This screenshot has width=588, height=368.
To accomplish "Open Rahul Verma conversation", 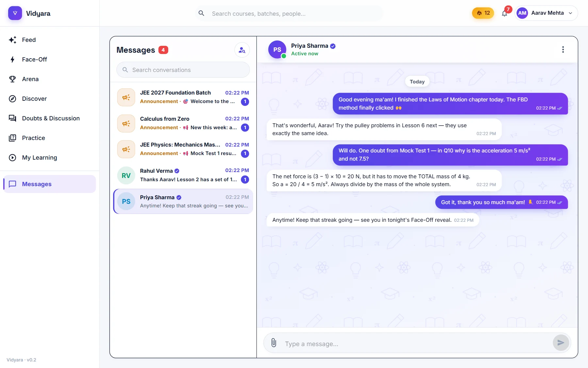I will pos(183,175).
